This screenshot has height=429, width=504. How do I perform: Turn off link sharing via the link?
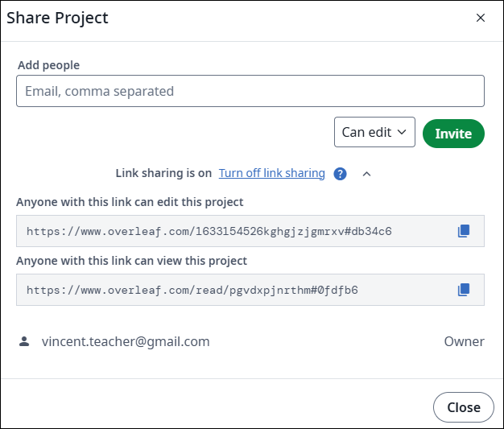[272, 173]
